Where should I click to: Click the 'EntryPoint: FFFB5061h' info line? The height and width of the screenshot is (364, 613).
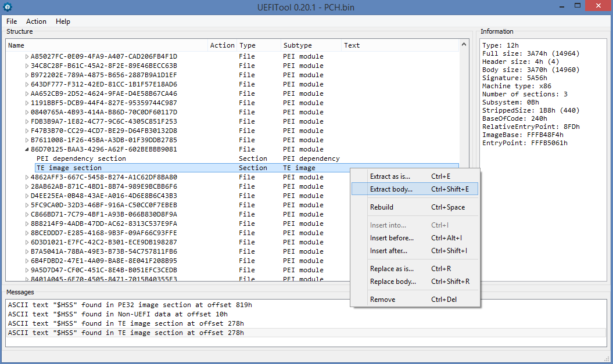point(525,143)
